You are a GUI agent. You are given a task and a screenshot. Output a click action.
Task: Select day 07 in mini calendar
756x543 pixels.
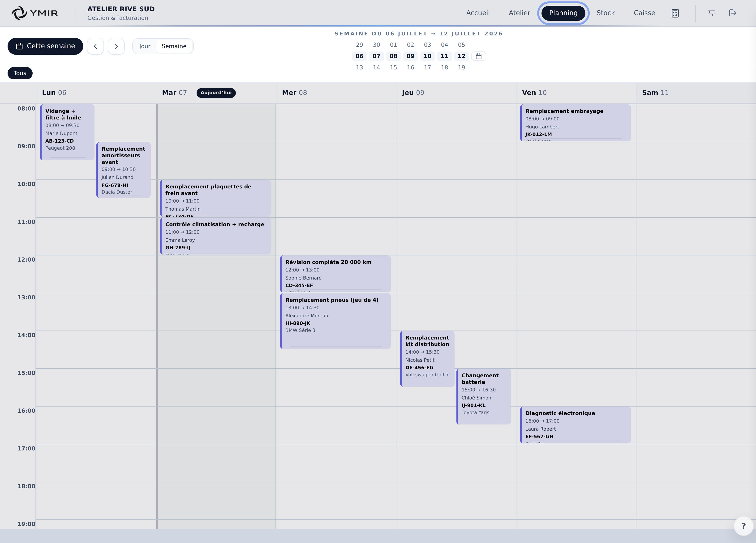tap(376, 56)
